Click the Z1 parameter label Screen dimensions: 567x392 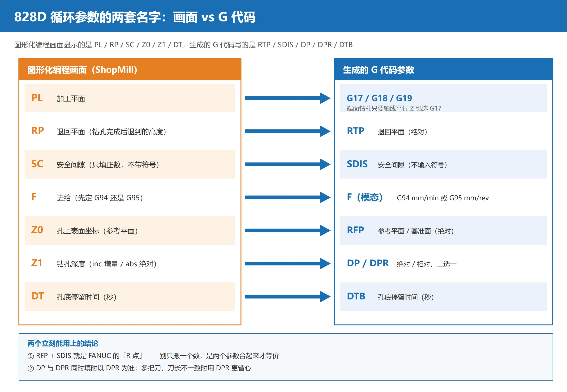click(37, 263)
